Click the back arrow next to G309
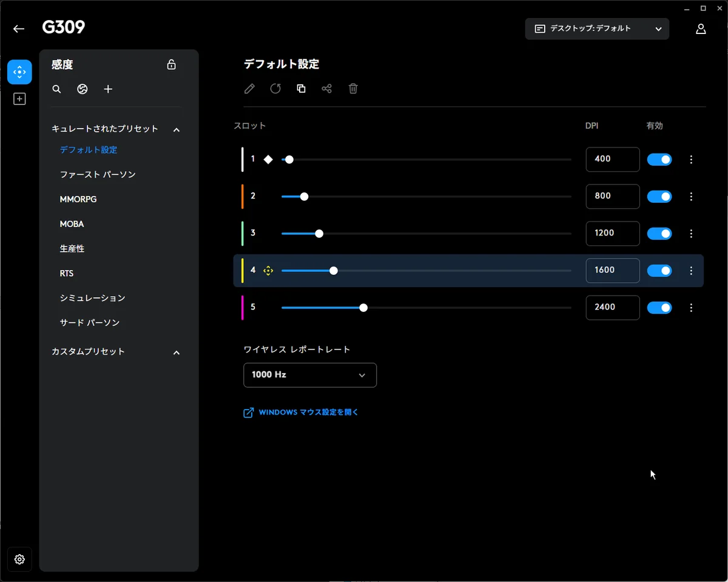 pyautogui.click(x=19, y=29)
